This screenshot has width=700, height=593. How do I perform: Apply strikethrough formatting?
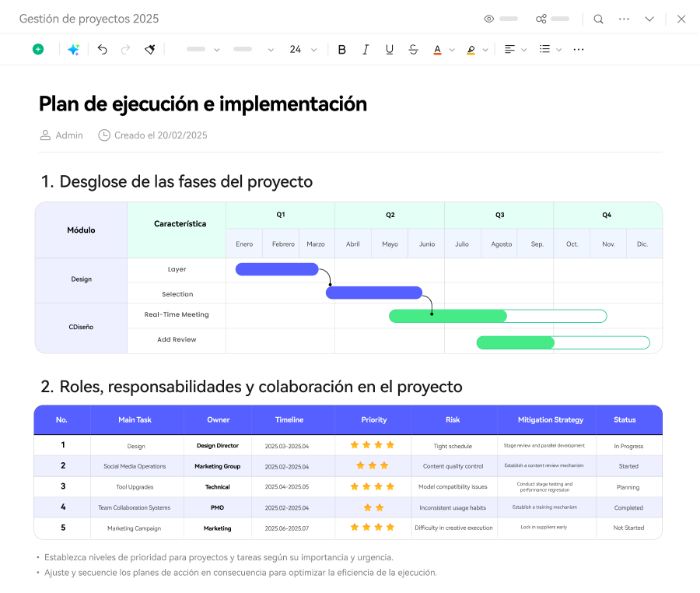[413, 49]
